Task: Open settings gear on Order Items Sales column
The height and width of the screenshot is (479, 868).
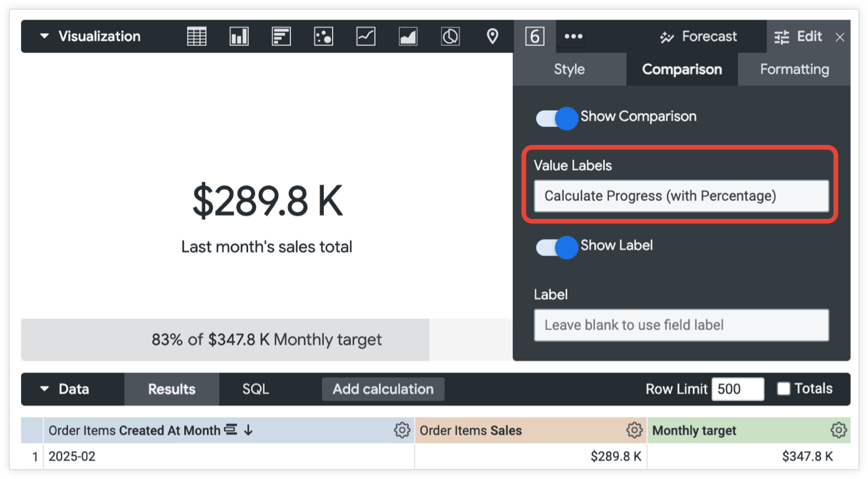Action: tap(634, 430)
